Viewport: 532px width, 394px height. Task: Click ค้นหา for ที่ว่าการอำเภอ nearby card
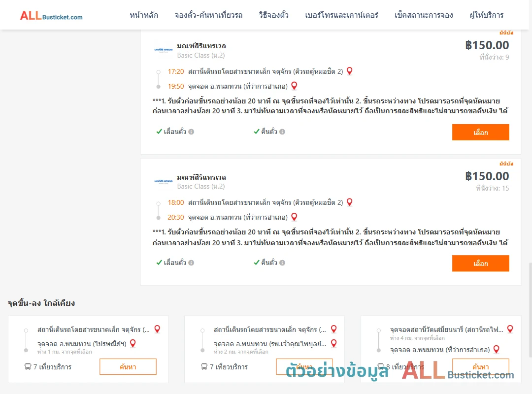click(480, 367)
